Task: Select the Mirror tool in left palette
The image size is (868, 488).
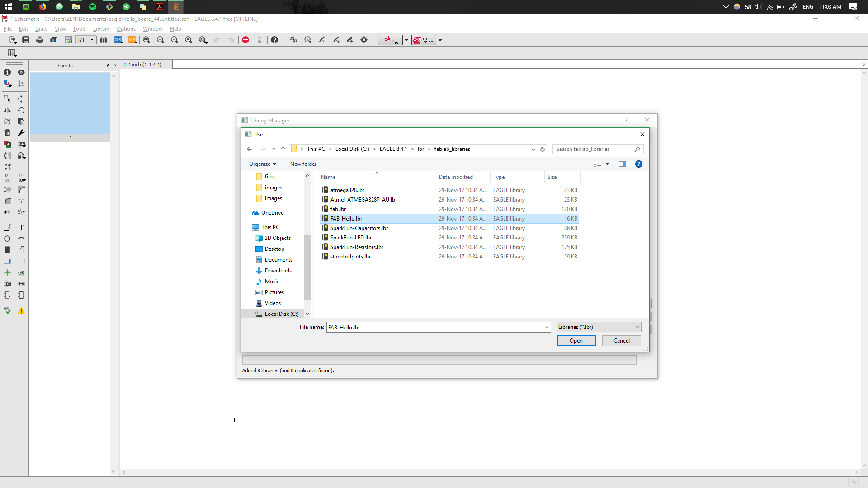Action: (7, 110)
